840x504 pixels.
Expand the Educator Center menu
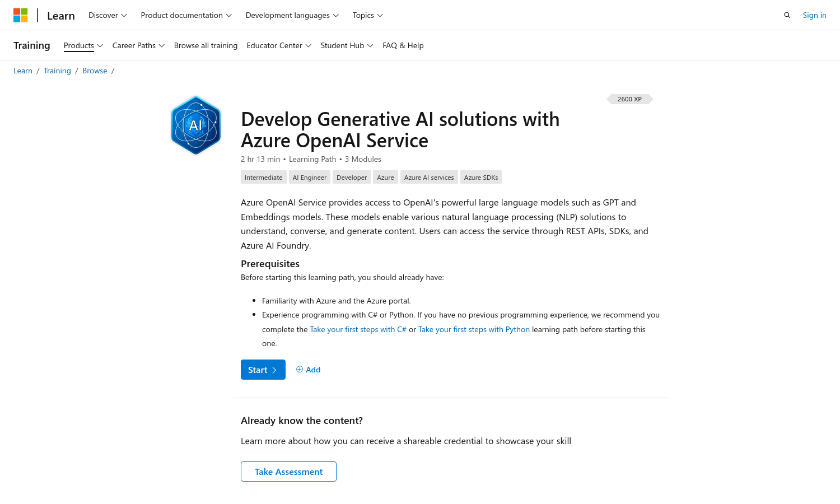pyautogui.click(x=279, y=45)
